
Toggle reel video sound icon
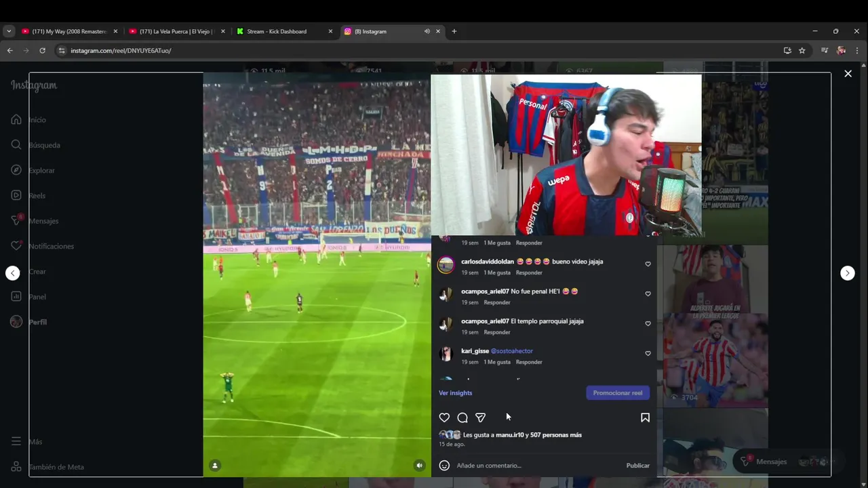[x=419, y=465]
